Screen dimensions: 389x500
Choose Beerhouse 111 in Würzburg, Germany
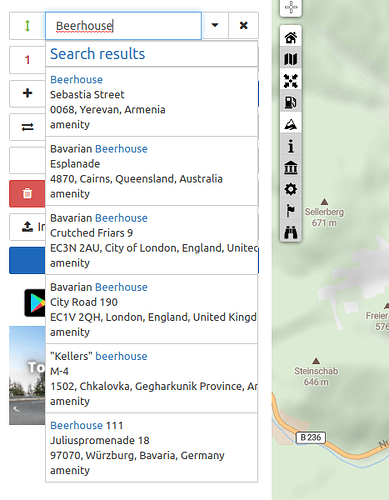click(152, 448)
